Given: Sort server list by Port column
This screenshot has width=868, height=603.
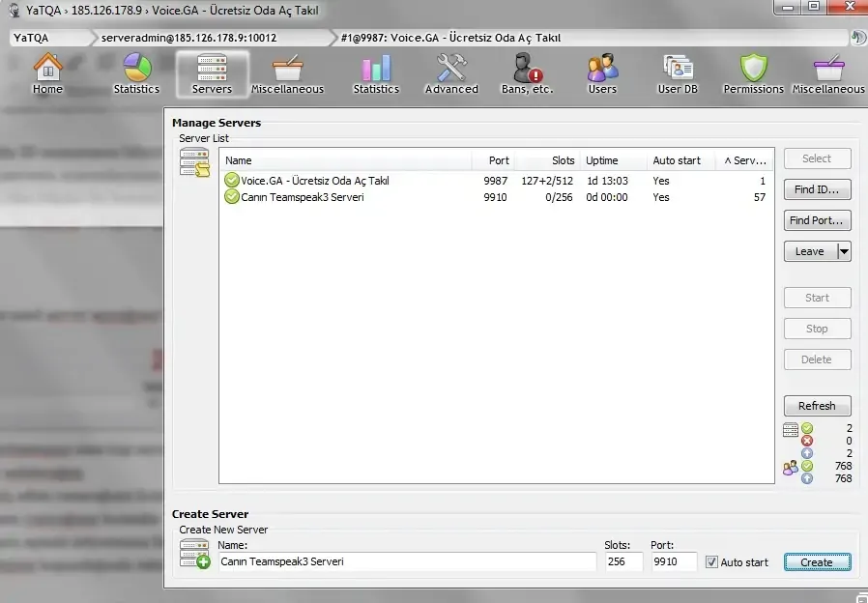Looking at the screenshot, I should (499, 160).
